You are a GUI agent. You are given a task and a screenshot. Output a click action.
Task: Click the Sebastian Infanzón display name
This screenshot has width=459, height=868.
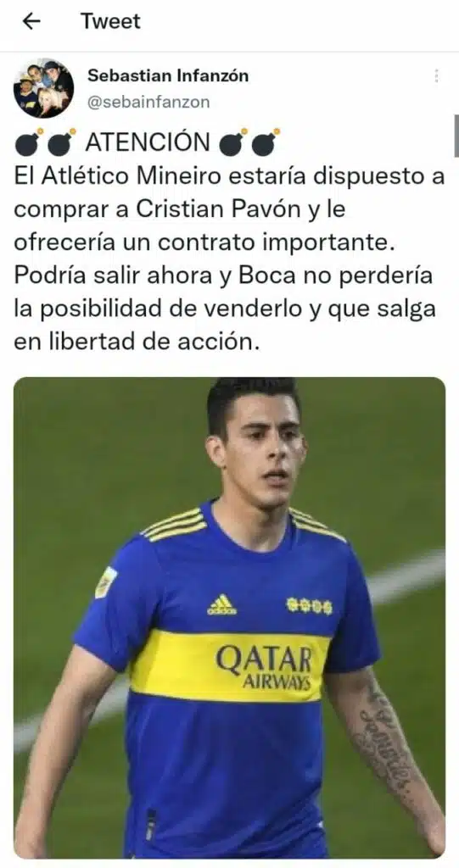pos(168,75)
